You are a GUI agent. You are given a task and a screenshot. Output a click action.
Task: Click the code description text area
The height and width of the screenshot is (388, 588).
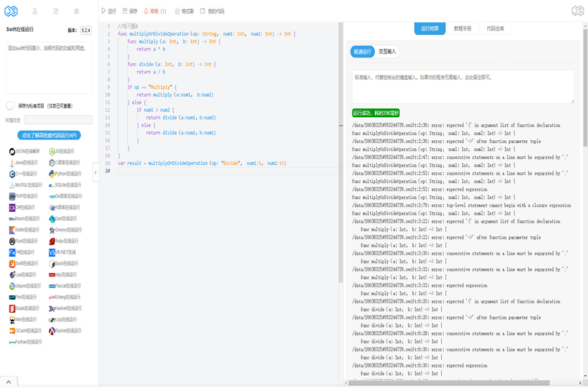coord(49,68)
